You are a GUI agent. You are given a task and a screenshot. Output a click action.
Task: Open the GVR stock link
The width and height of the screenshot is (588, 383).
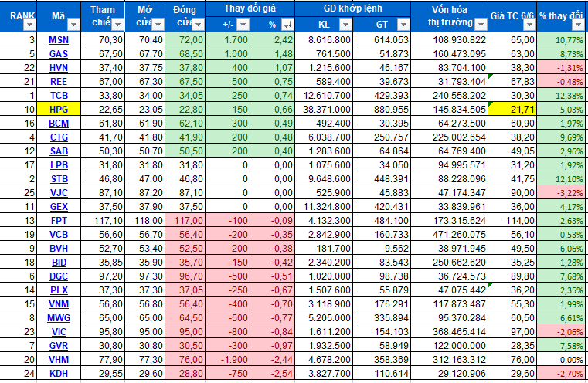tap(59, 345)
